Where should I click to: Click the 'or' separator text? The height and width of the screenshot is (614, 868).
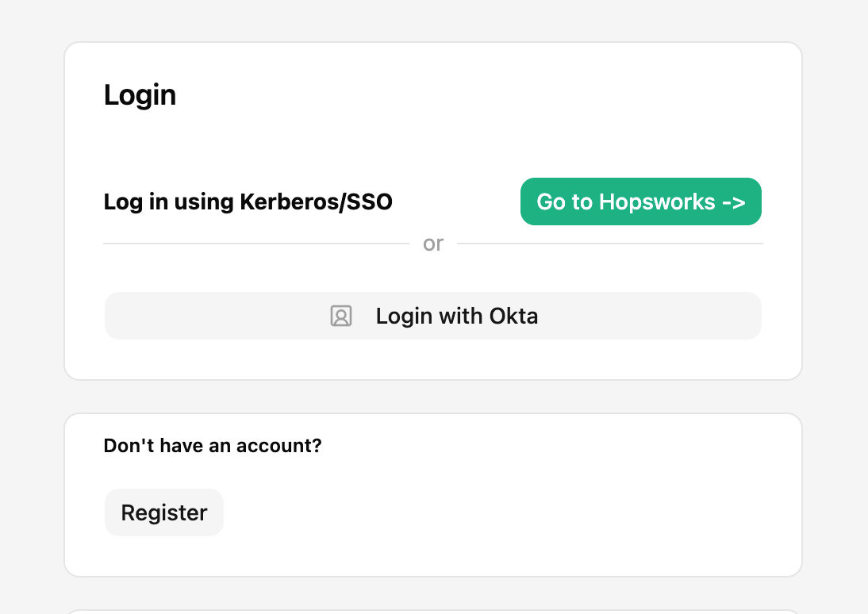pos(433,244)
